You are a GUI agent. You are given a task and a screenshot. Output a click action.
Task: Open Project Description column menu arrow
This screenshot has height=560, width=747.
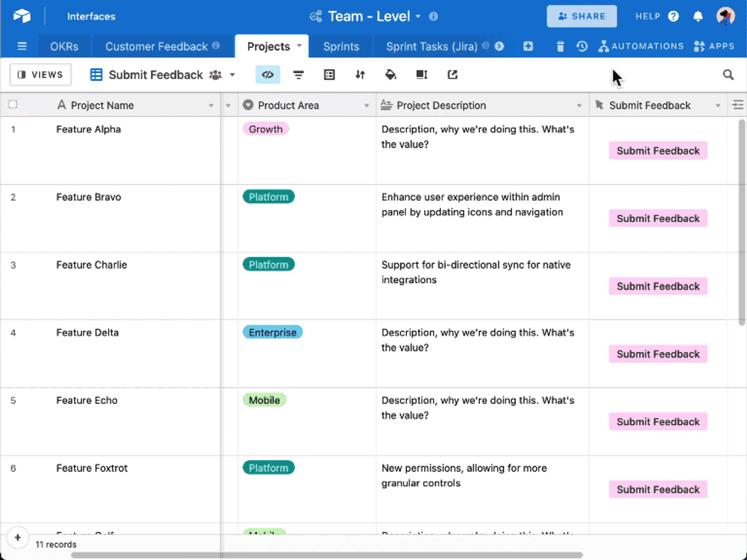[x=579, y=105]
